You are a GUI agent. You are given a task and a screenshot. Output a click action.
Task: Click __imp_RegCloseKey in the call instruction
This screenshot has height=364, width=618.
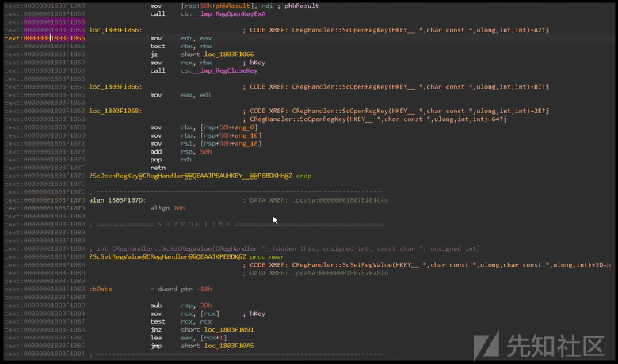(x=225, y=70)
